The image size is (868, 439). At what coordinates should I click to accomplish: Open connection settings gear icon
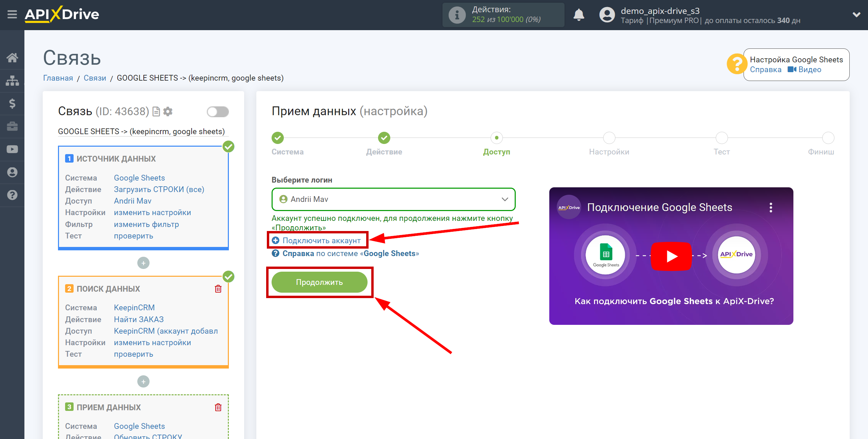pos(168,111)
